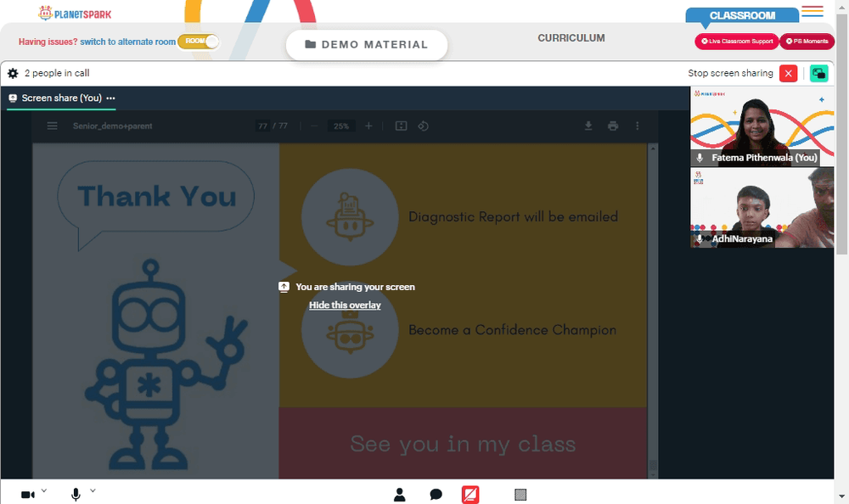Click the green screen share layout icon
The image size is (849, 504).
818,73
